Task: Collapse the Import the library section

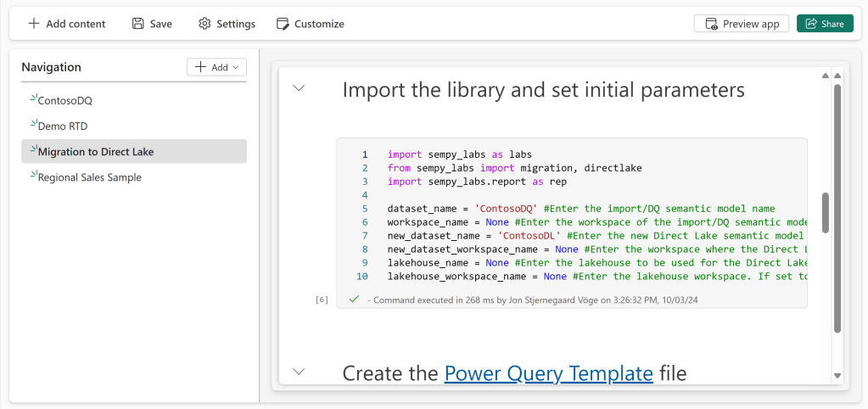Action: coord(299,88)
